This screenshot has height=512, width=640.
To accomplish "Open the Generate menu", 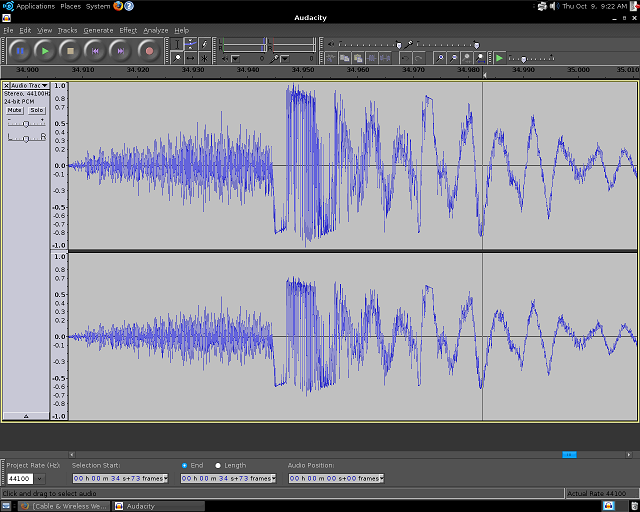I will point(98,30).
